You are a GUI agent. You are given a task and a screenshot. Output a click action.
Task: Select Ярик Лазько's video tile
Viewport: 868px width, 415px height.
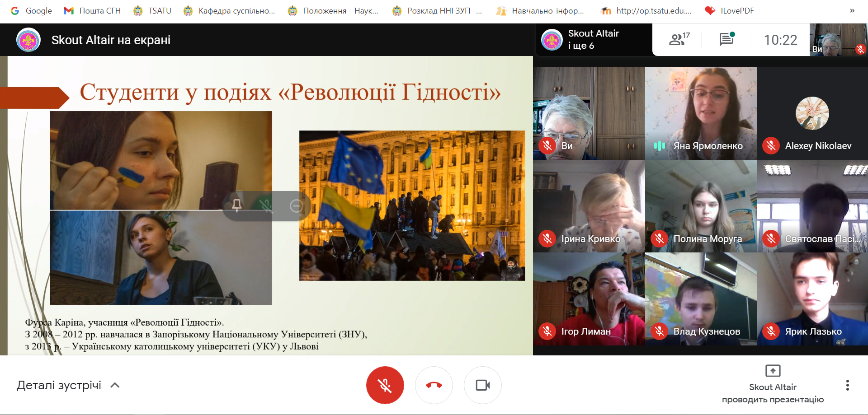[x=812, y=299]
